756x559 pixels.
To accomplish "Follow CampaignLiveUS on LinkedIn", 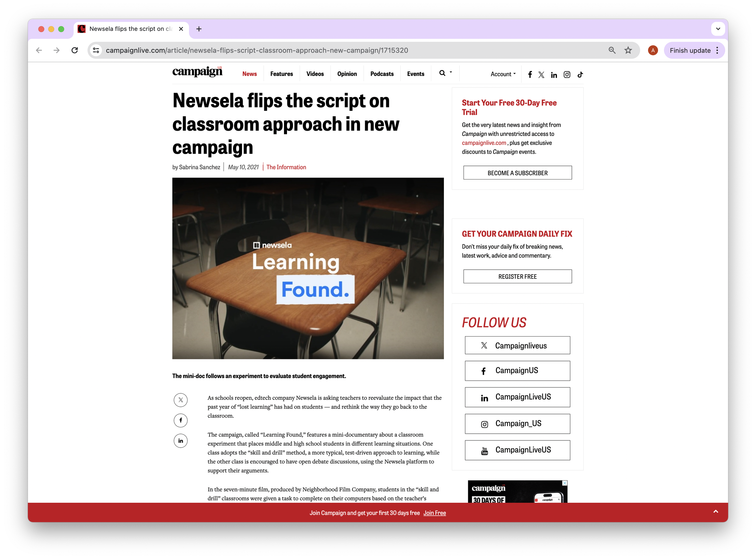I will coord(517,397).
